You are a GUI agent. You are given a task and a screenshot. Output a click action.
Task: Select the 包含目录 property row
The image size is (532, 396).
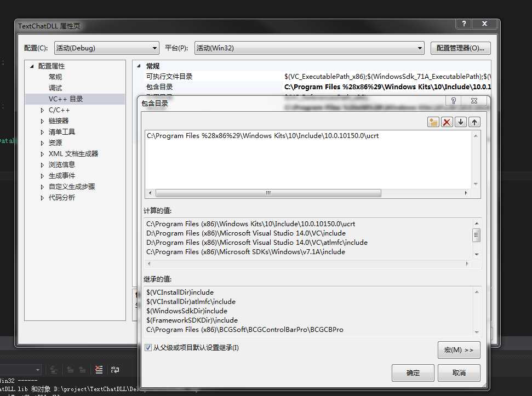(x=159, y=87)
